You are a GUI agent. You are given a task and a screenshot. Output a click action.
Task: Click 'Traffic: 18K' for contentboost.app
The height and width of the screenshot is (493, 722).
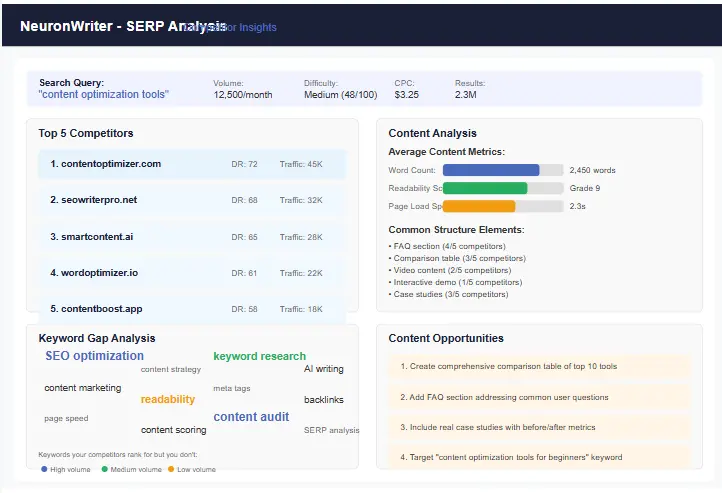pos(301,309)
